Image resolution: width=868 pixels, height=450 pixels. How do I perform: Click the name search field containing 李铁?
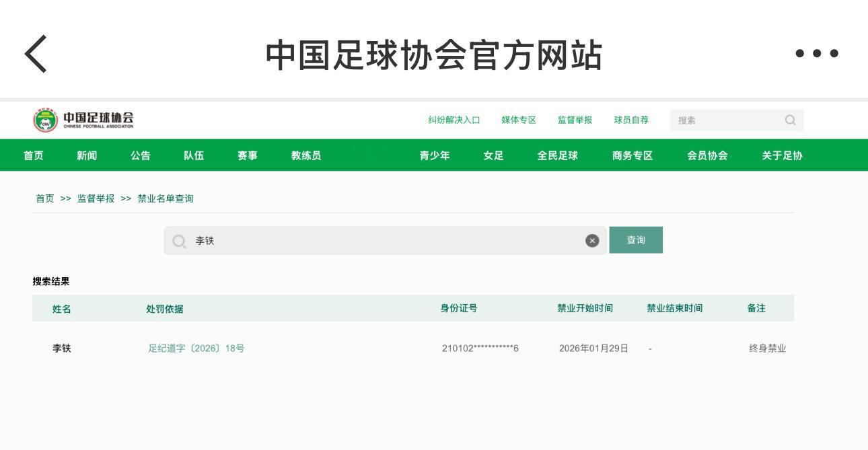tap(385, 241)
